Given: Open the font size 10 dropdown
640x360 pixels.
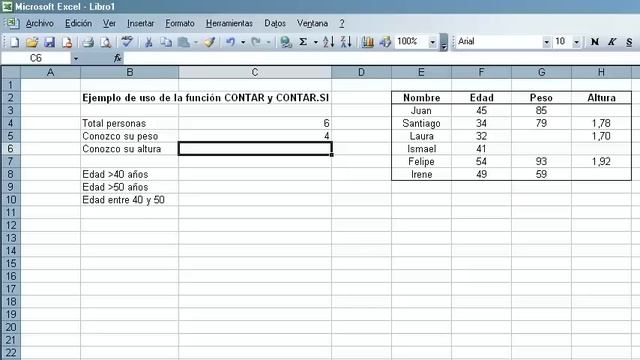Looking at the screenshot, I should click(576, 42).
